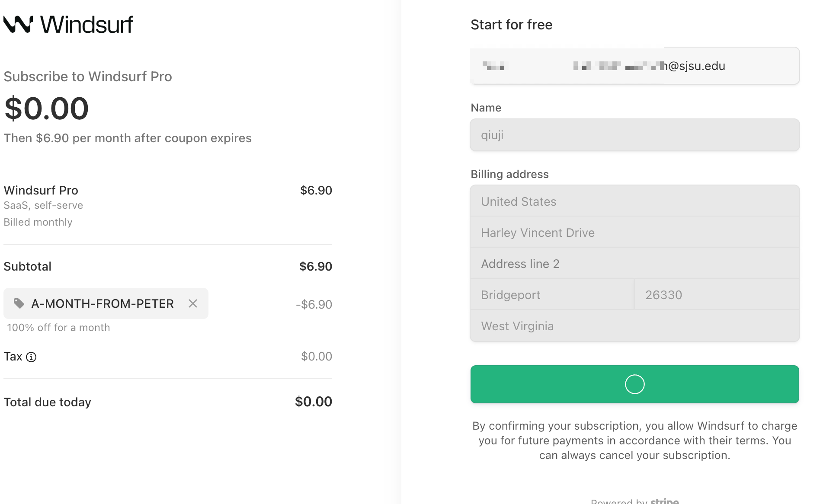
Task: Remove the A-MONTH-FROM-PETER coupon
Action: click(x=193, y=303)
